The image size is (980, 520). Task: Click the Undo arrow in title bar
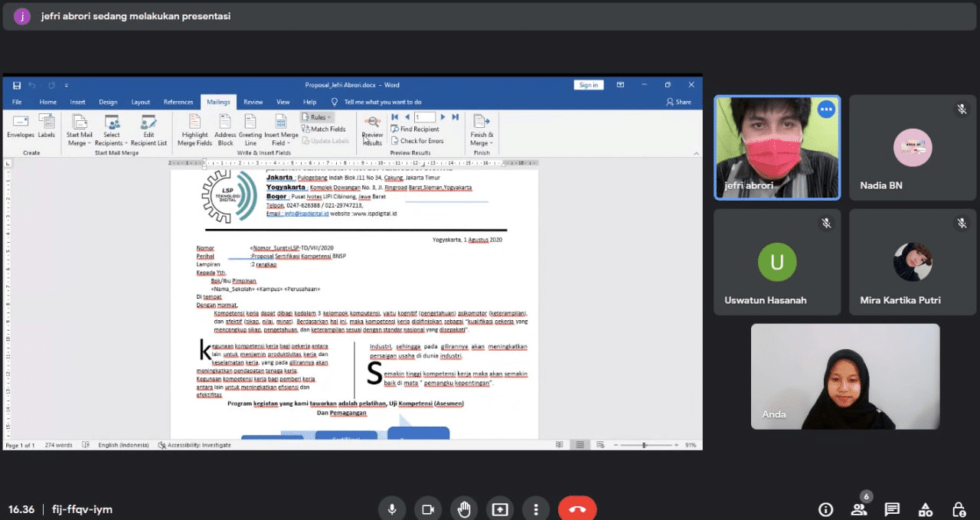point(31,85)
